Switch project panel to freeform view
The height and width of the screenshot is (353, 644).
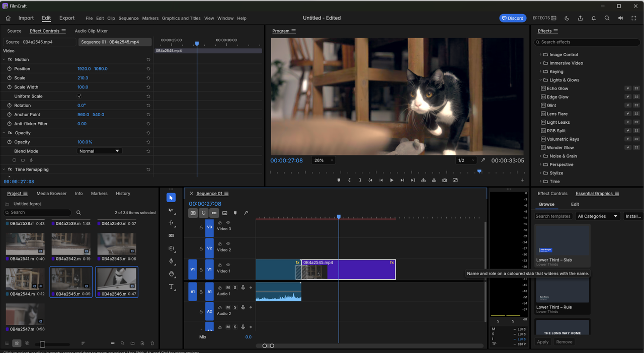click(x=26, y=343)
